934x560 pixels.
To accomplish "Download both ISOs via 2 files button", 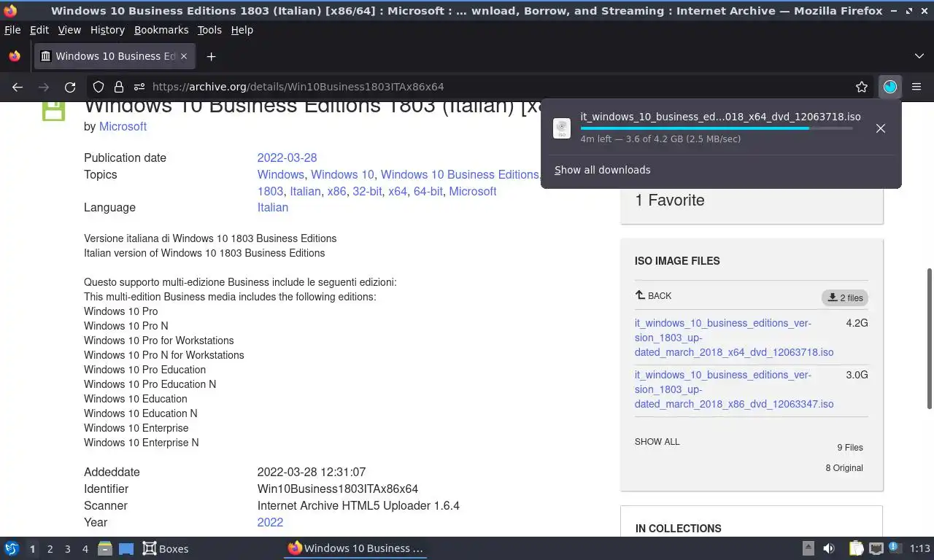I will 845,297.
